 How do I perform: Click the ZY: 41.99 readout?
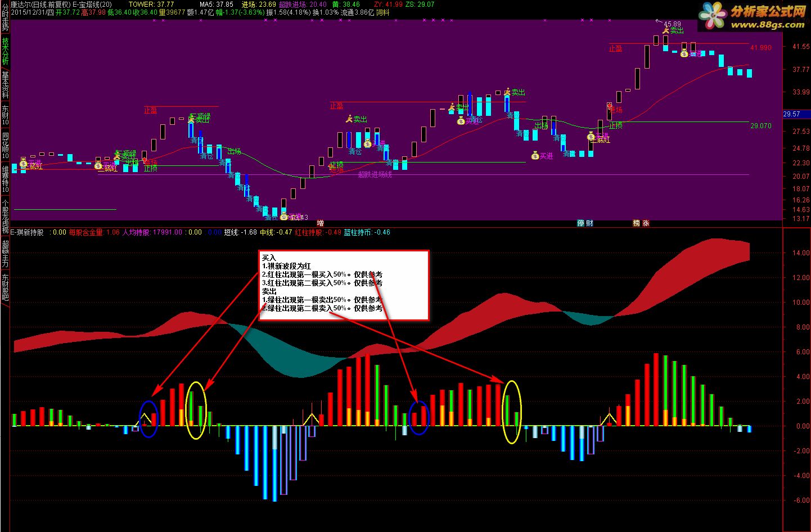point(389,4)
